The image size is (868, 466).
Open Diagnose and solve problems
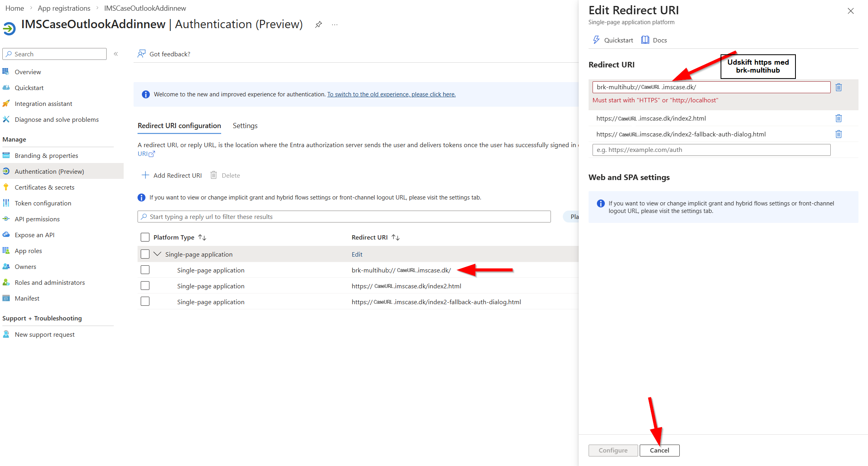[57, 119]
